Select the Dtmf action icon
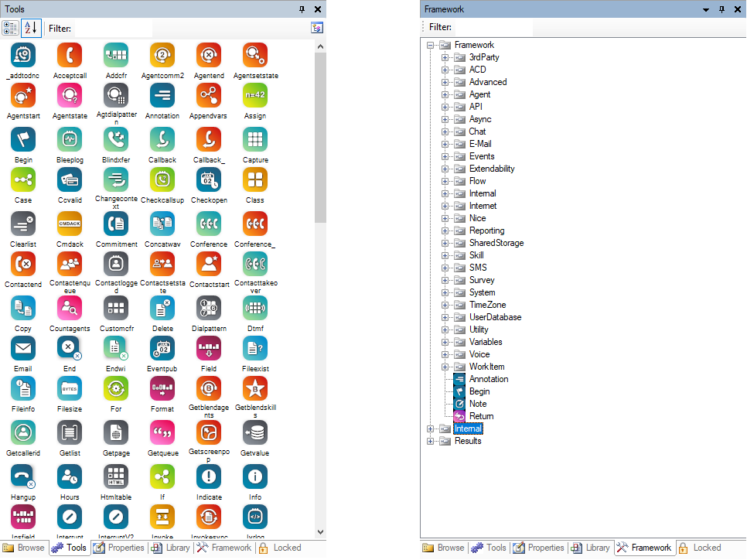Image resolution: width=747 pixels, height=560 pixels. 255,308
